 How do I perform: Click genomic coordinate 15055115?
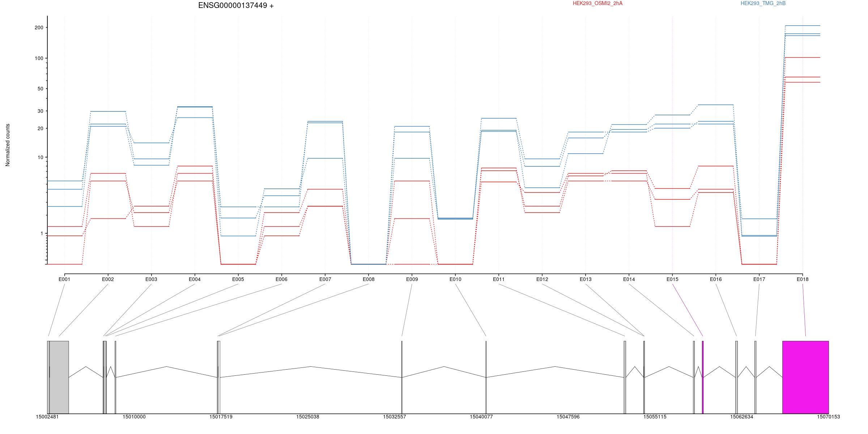(x=655, y=417)
